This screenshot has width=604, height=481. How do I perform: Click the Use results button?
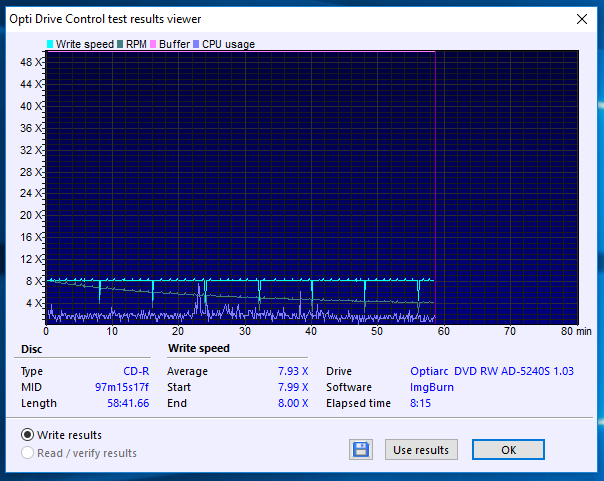click(x=421, y=449)
